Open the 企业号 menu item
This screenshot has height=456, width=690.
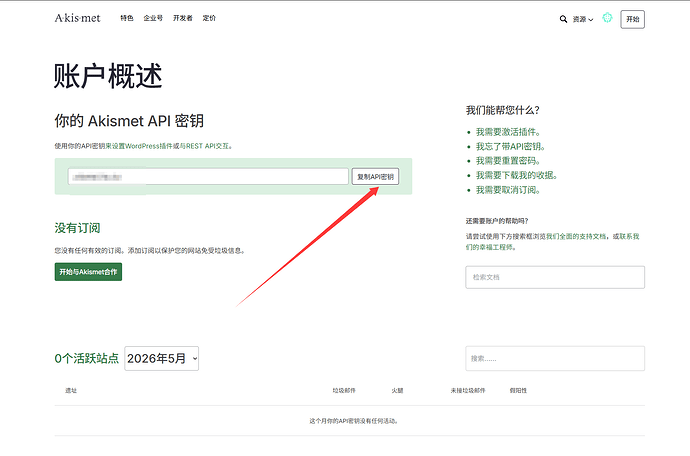pos(153,18)
